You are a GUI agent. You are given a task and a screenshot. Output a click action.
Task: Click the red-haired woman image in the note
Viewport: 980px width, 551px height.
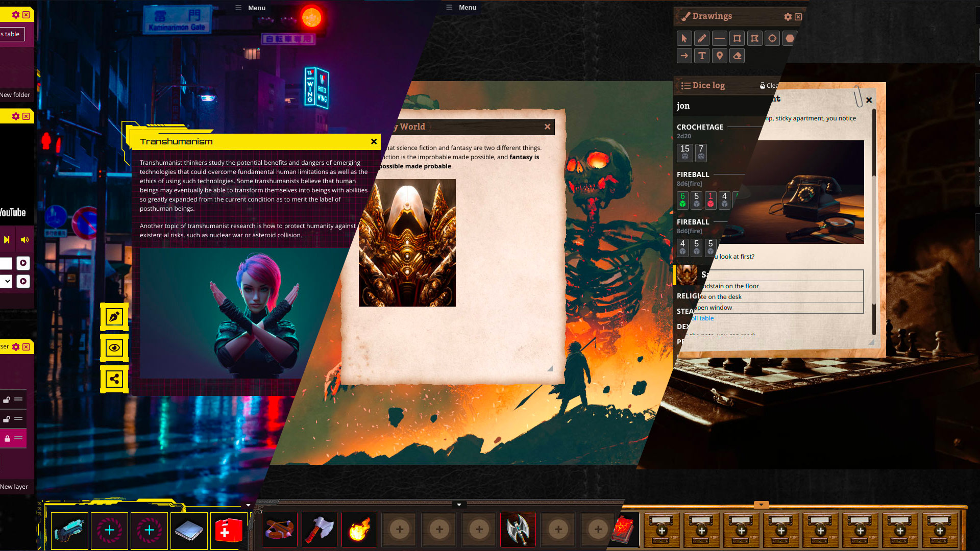pyautogui.click(x=245, y=312)
